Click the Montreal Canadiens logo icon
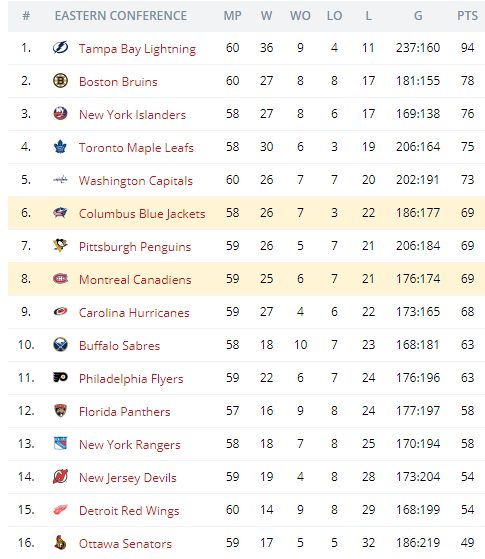 (x=60, y=278)
